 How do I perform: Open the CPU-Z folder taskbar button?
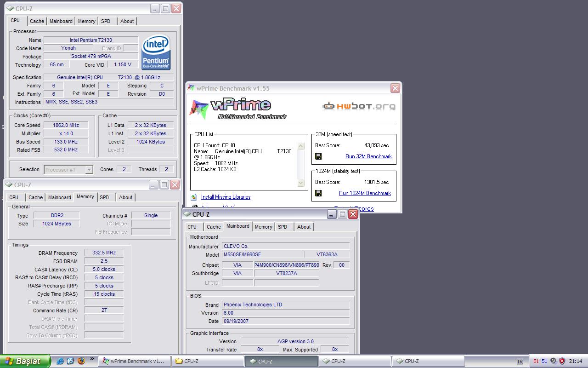point(207,361)
